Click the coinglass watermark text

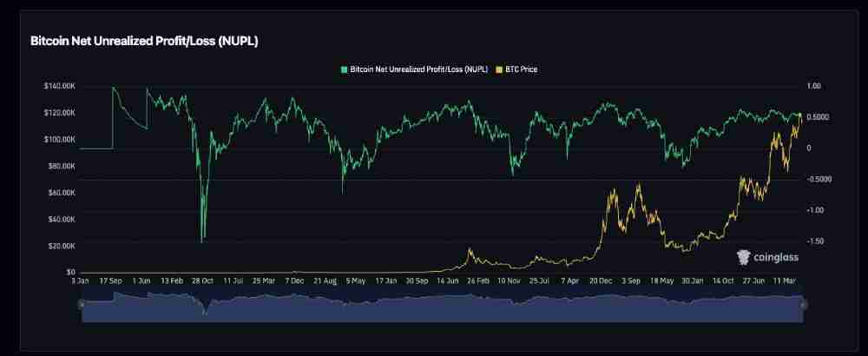pos(776,257)
